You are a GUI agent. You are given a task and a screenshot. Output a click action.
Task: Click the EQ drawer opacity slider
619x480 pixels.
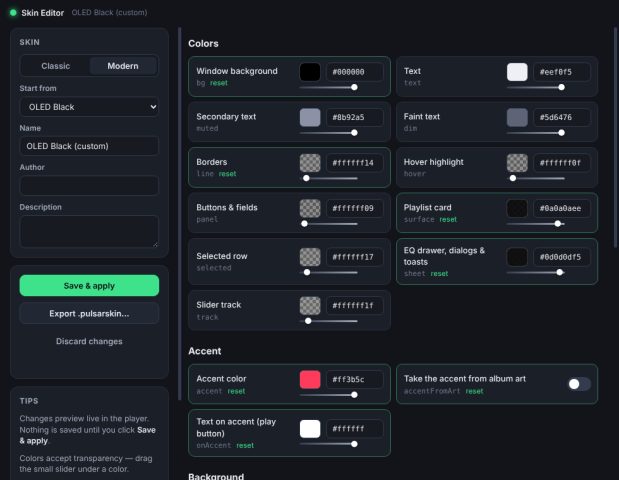coord(536,272)
